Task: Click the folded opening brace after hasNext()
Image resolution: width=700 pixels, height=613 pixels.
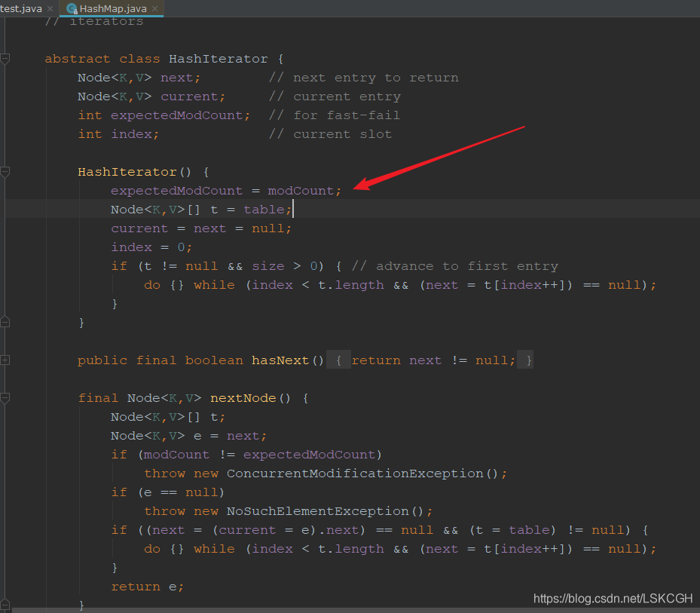Action: tap(338, 360)
